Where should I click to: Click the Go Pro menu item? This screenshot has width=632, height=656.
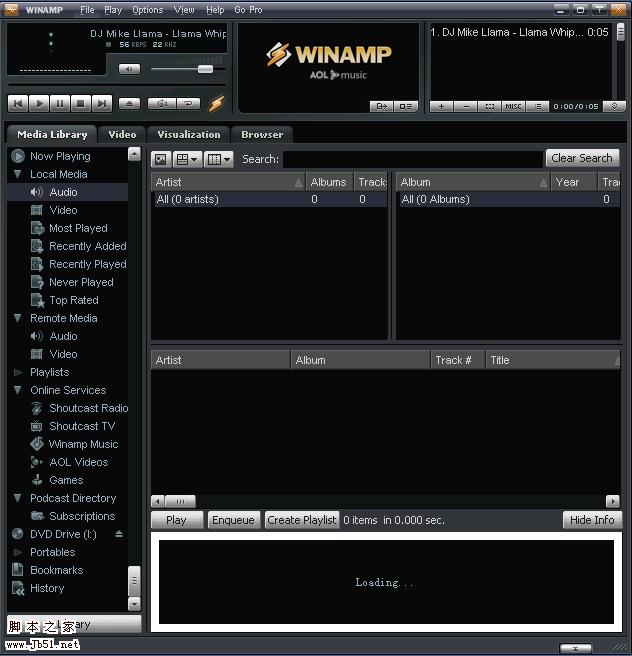(248, 10)
